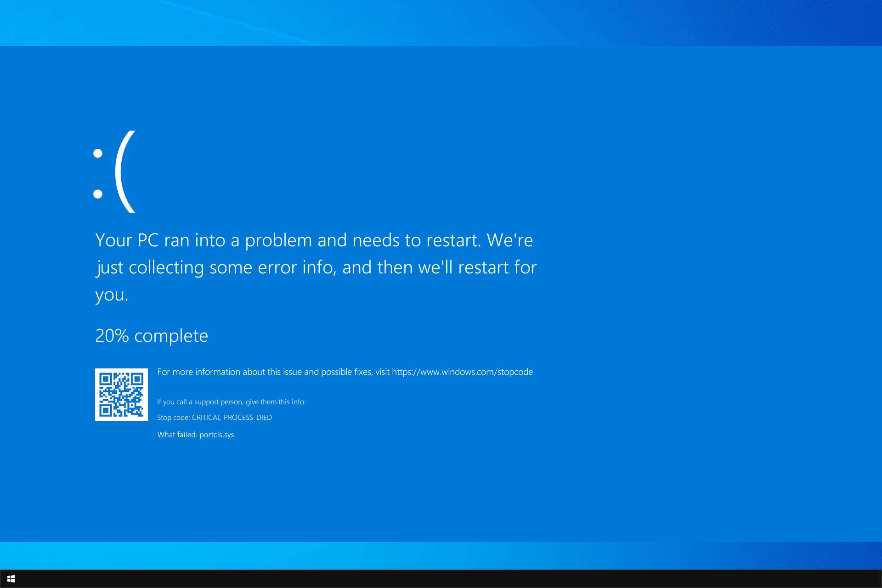Click the Show desktop sliver on taskbar
Image resolution: width=882 pixels, height=588 pixels.
(x=880, y=579)
